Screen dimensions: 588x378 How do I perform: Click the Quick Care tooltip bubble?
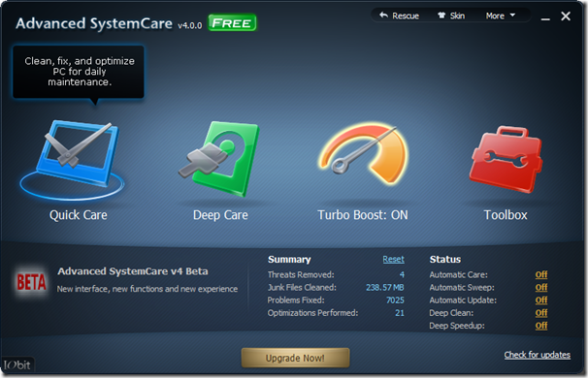coord(79,72)
